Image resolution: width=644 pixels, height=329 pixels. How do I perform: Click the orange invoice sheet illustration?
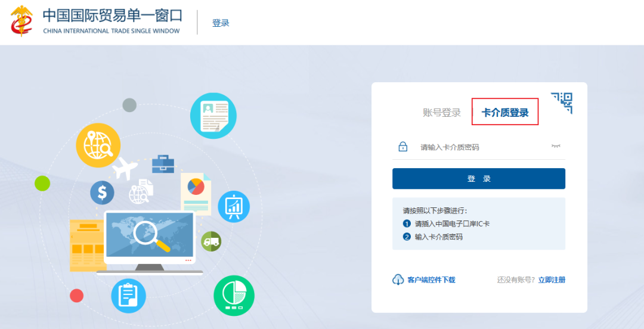(x=86, y=246)
